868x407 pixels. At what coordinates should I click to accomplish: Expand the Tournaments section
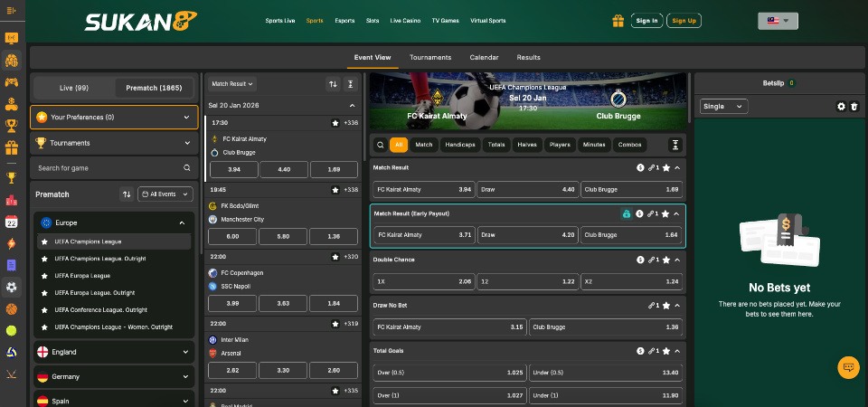pyautogui.click(x=114, y=143)
